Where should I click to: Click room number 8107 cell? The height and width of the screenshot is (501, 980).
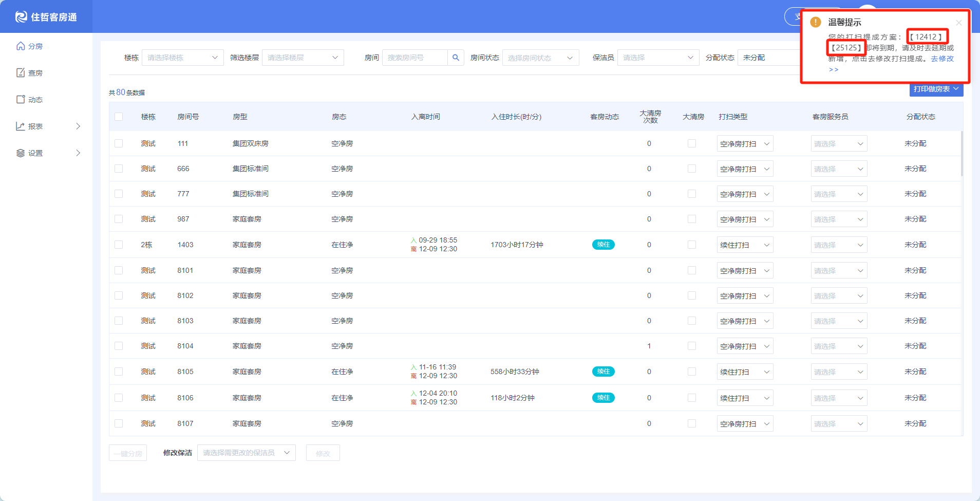click(x=185, y=423)
